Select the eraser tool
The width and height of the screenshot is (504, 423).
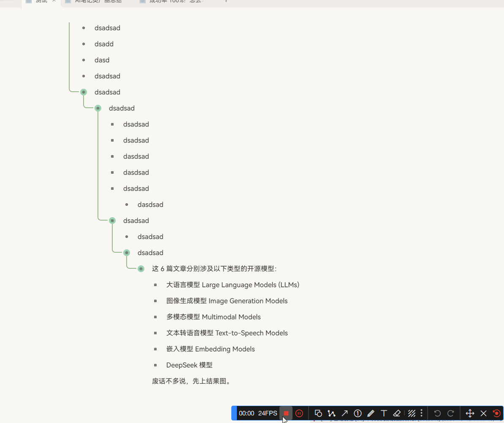coord(397,413)
